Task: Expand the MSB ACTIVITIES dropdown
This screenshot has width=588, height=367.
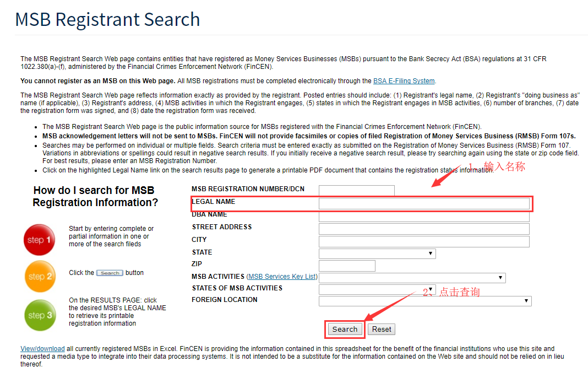Action: pos(412,278)
